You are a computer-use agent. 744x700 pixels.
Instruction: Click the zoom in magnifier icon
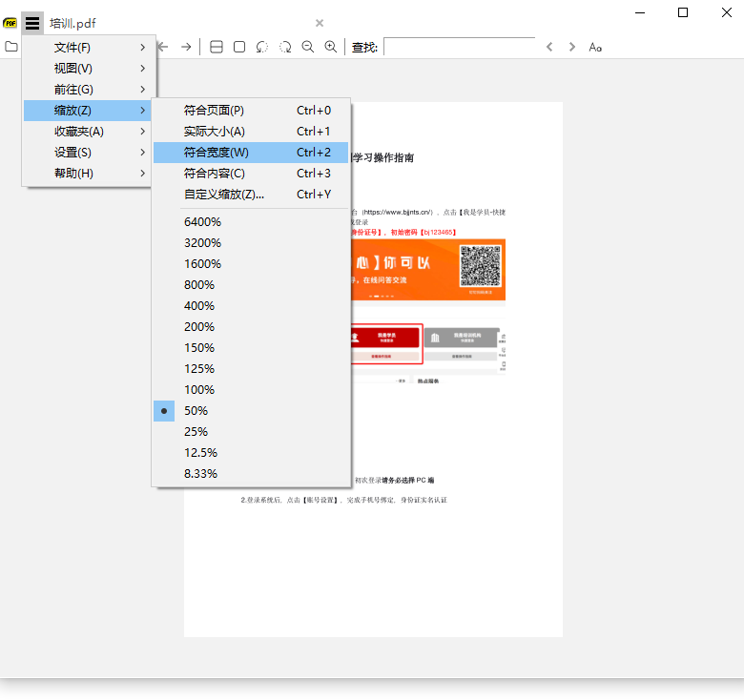coord(331,47)
